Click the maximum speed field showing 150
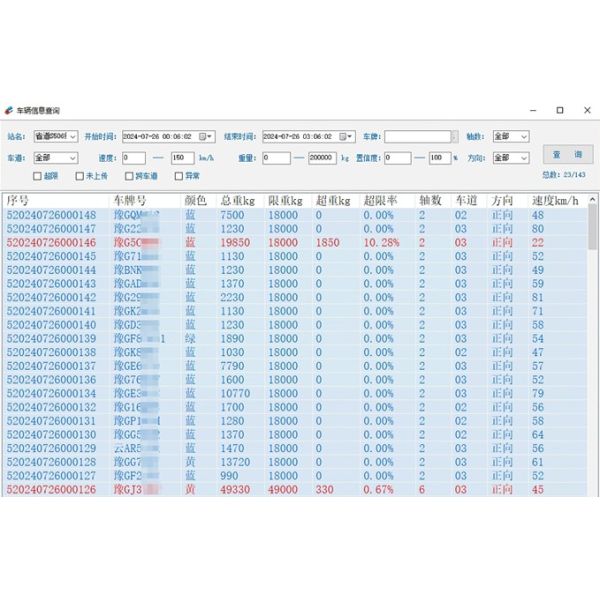This screenshot has width=600, height=600. coord(182,157)
